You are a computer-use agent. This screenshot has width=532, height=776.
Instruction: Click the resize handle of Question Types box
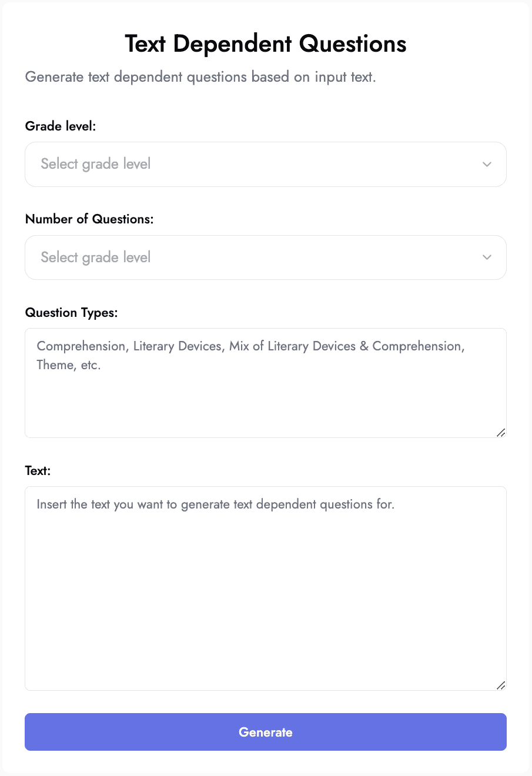(501, 433)
